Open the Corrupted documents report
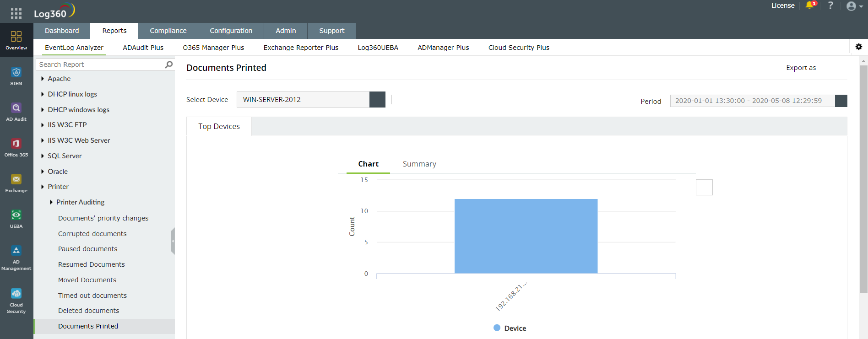The image size is (868, 339). pos(92,234)
